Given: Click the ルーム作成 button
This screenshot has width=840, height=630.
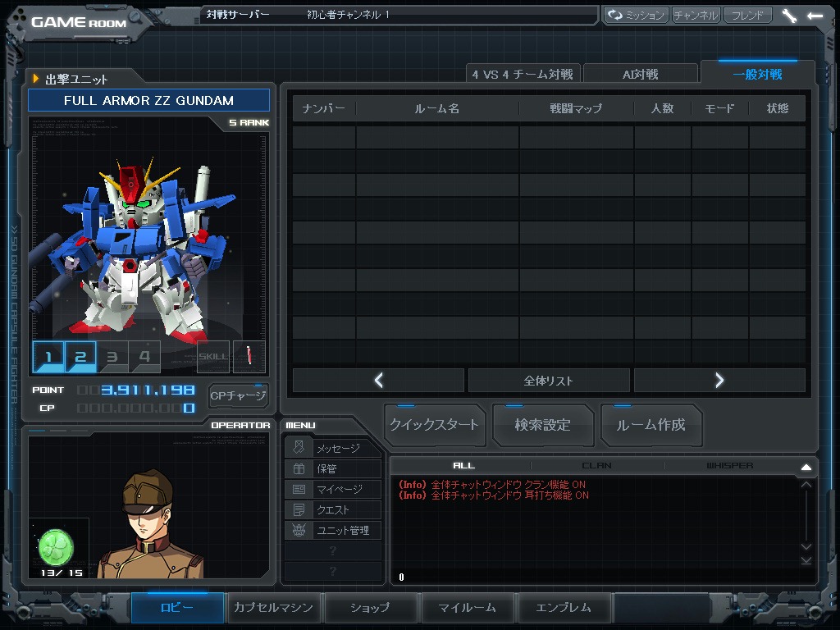Looking at the screenshot, I should 651,425.
